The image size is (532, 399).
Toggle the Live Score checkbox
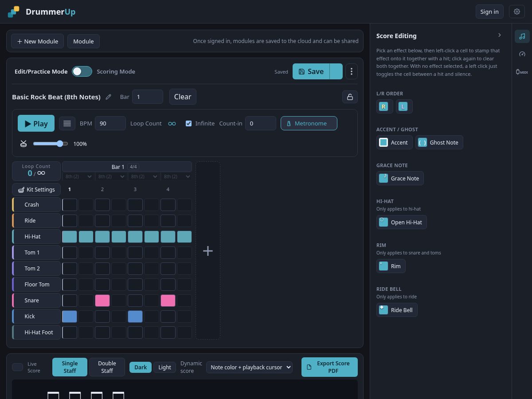click(x=18, y=367)
